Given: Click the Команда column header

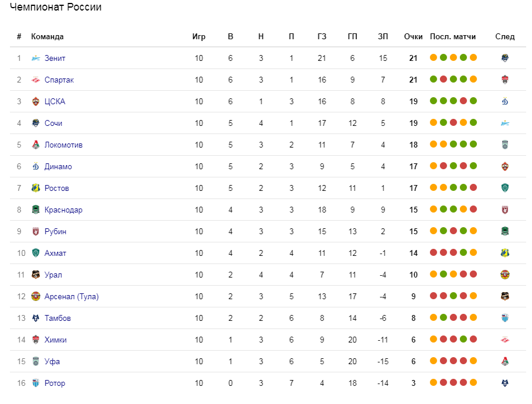Looking at the screenshot, I should point(47,37).
